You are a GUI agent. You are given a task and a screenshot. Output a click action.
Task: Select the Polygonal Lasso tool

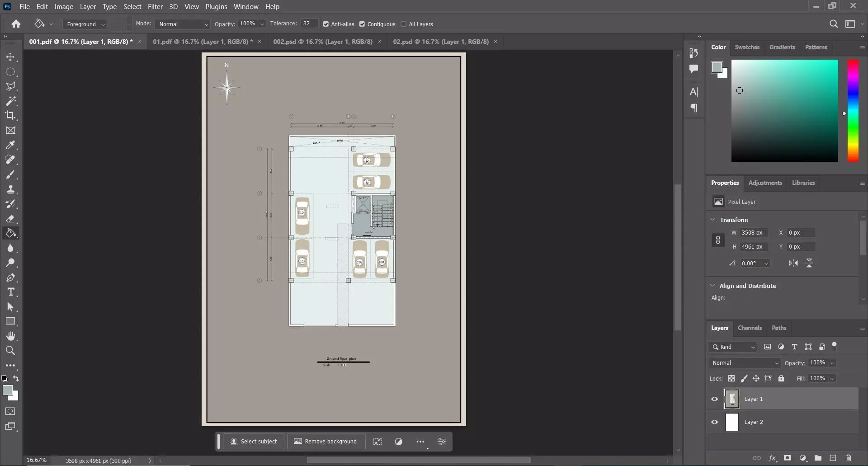pos(10,86)
